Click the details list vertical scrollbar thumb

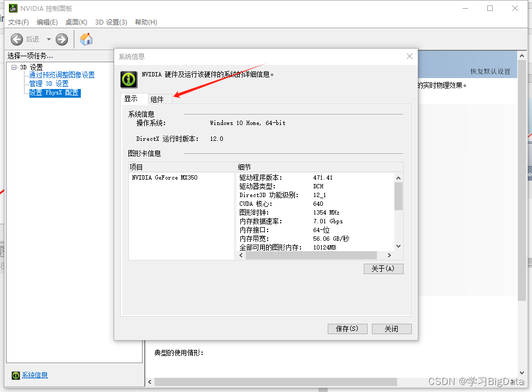[398, 197]
